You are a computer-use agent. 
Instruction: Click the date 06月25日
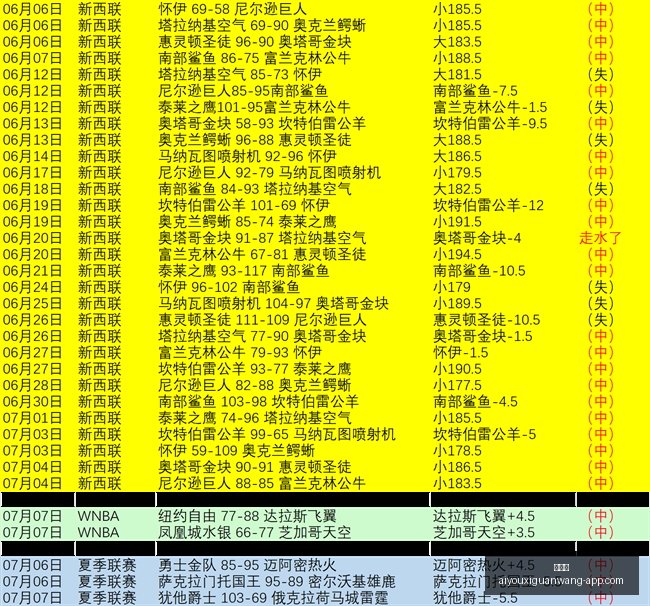(x=32, y=303)
